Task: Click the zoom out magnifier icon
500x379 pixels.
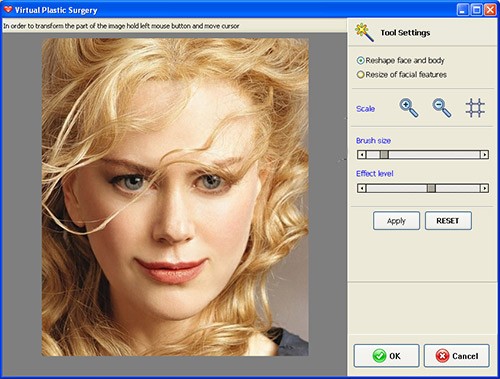Action: 442,108
